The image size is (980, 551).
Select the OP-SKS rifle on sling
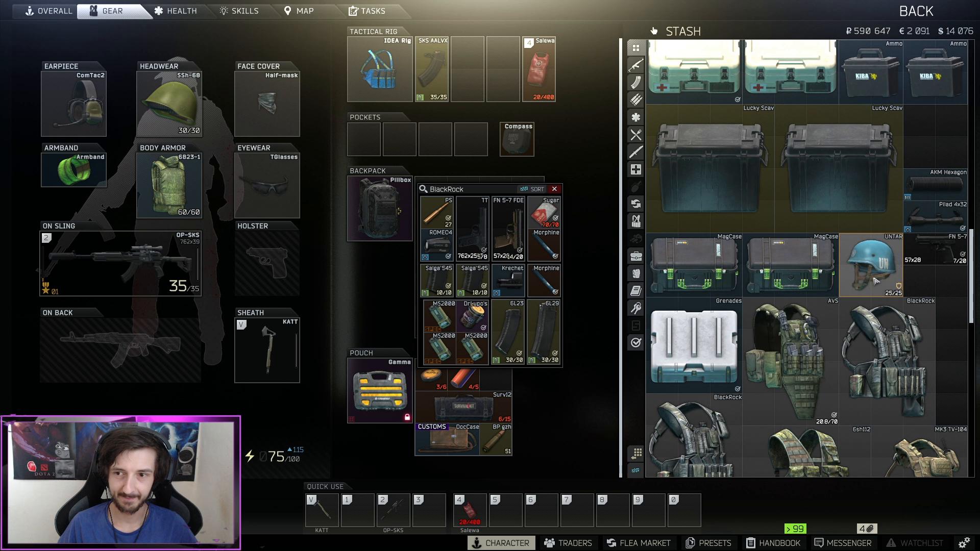pyautogui.click(x=120, y=263)
